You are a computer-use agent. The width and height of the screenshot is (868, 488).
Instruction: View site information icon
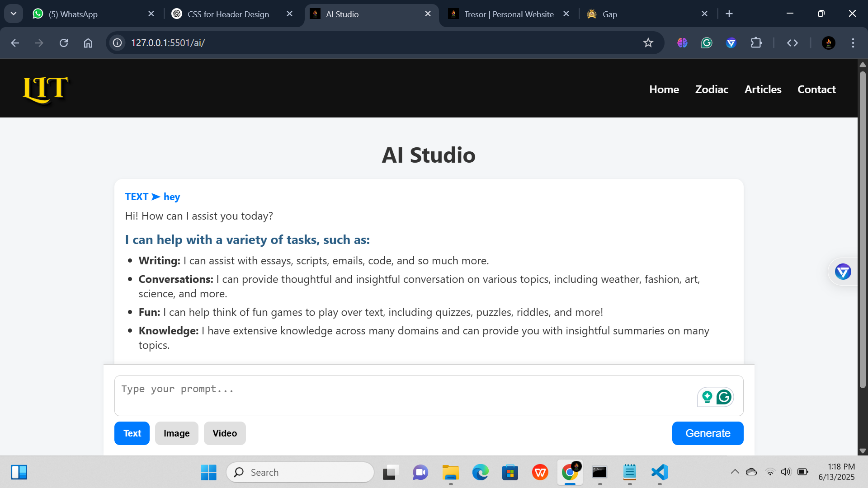tap(118, 43)
